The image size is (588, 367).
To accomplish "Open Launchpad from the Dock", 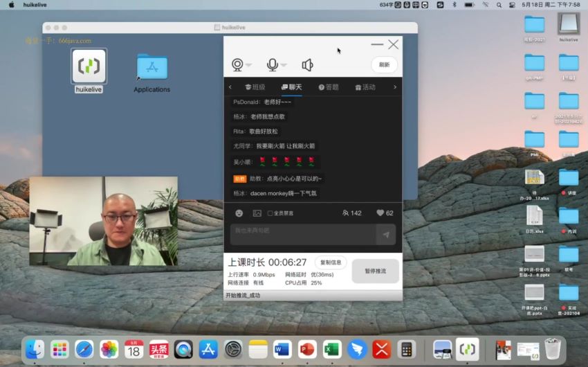I will tap(59, 350).
